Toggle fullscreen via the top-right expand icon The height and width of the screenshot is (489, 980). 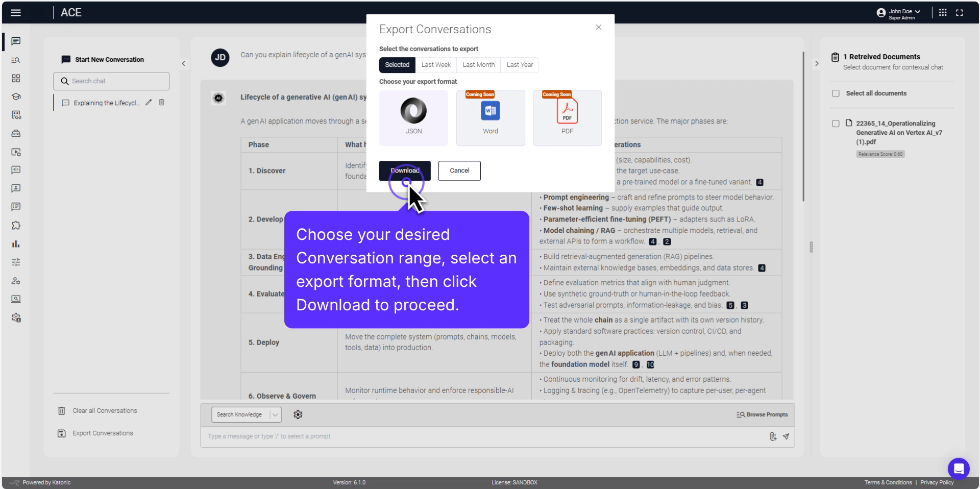[961, 12]
